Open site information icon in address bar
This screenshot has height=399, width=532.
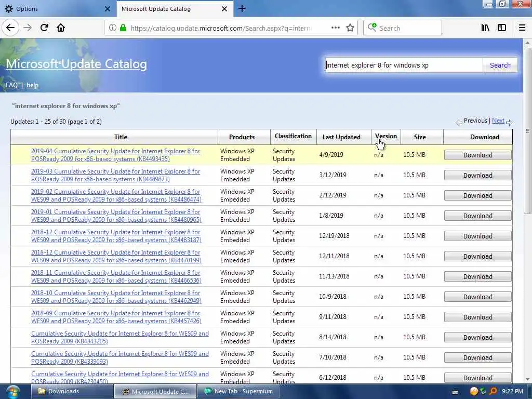[x=113, y=28]
